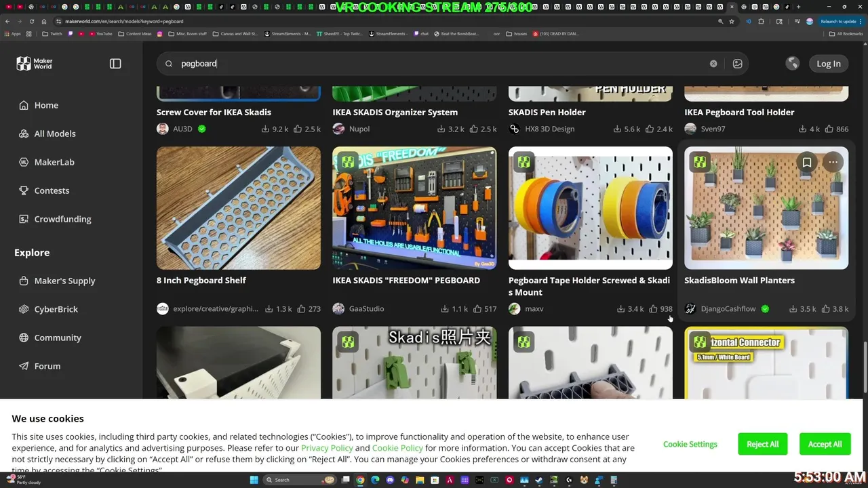Open CyberBrick in the sidebar
The height and width of the screenshot is (488, 868).
(56, 309)
